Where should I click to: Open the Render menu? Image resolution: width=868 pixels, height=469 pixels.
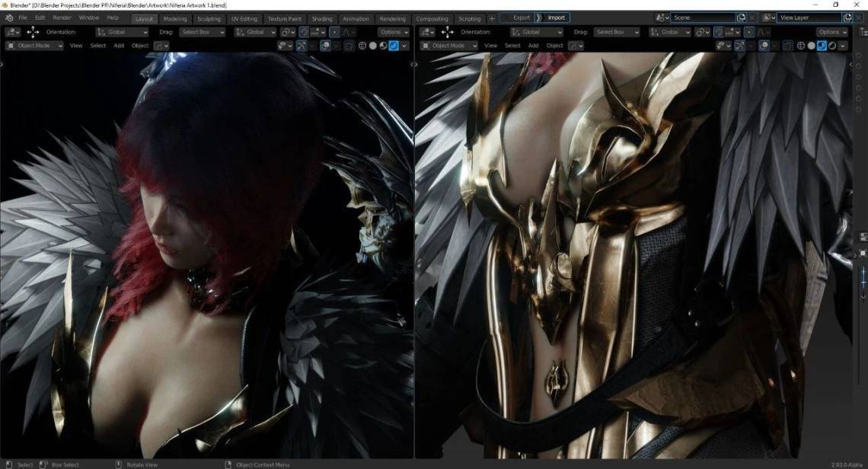tap(62, 18)
